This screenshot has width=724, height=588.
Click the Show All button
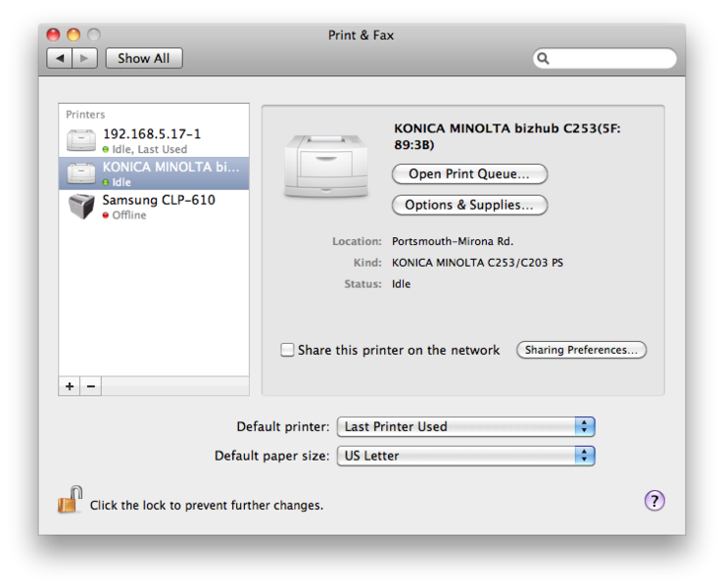[x=144, y=58]
